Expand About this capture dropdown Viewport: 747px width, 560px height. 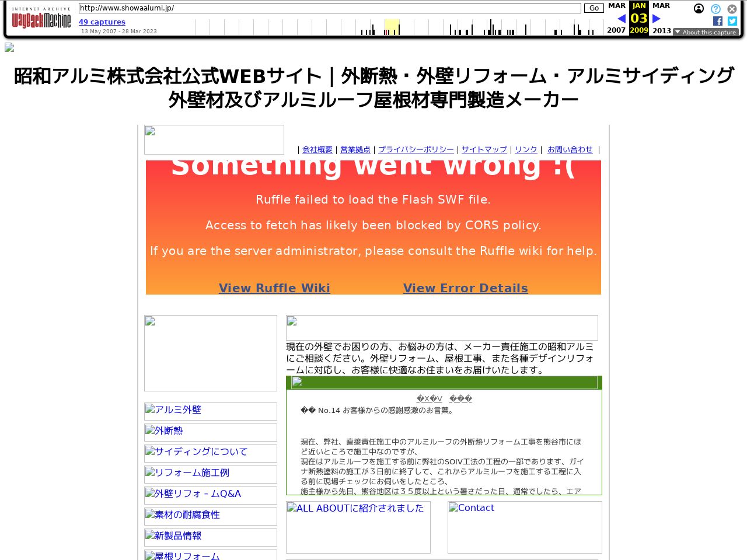[706, 32]
